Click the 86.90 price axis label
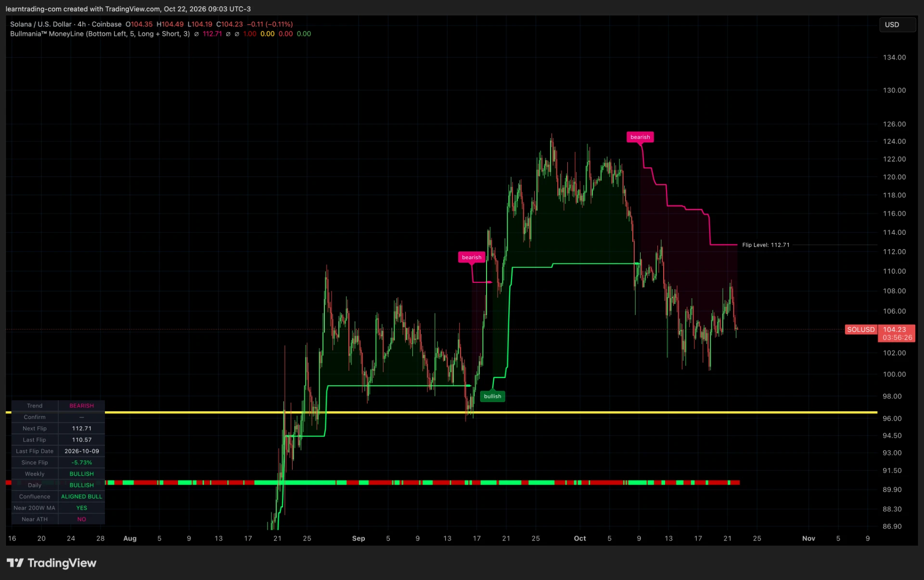 [x=892, y=527]
